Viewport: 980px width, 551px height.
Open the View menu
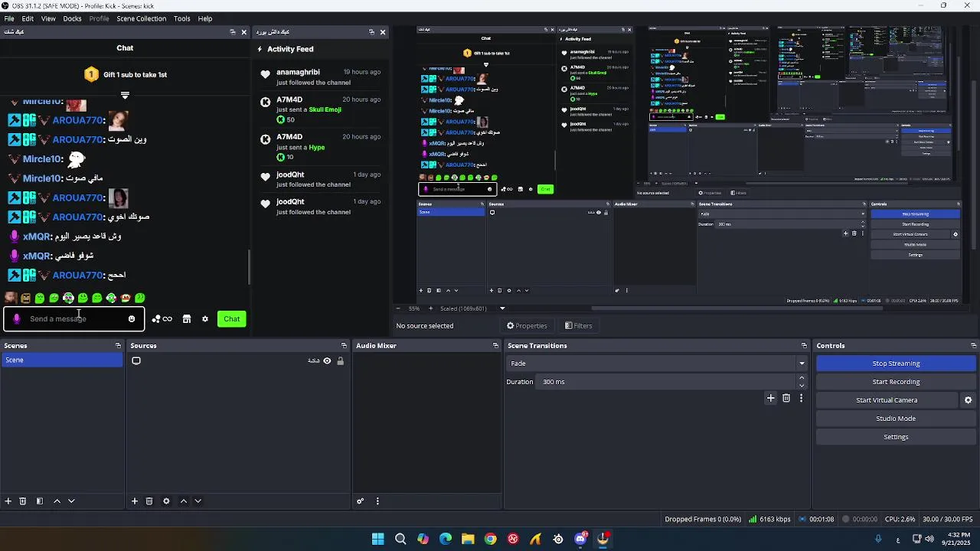point(48,18)
